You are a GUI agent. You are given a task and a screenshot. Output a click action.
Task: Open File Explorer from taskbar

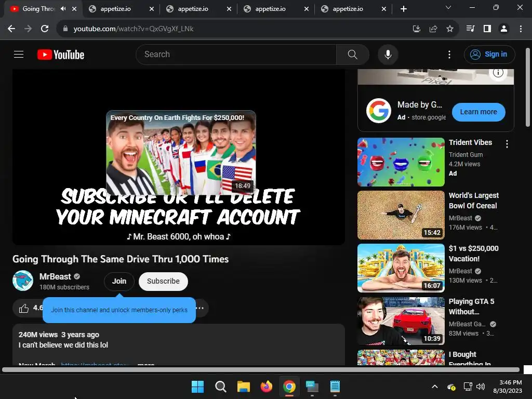tap(243, 387)
